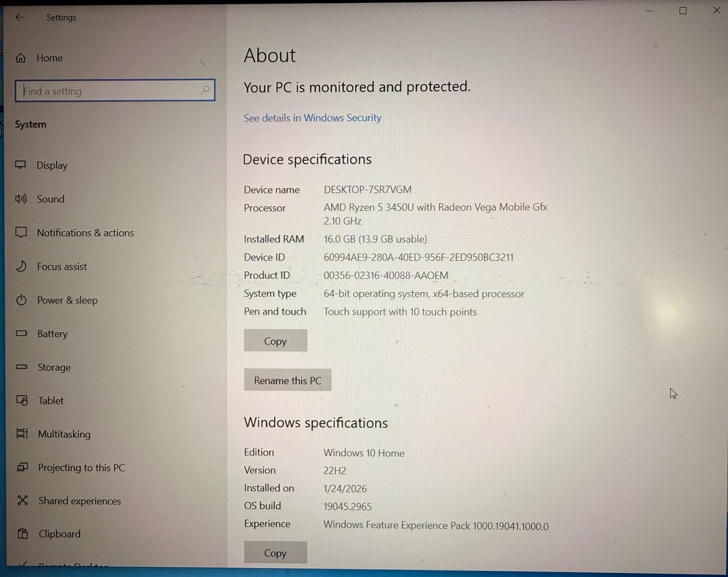728x577 pixels.
Task: Click the 16.0 GB (13.9 GB usable) value
Action: (375, 239)
